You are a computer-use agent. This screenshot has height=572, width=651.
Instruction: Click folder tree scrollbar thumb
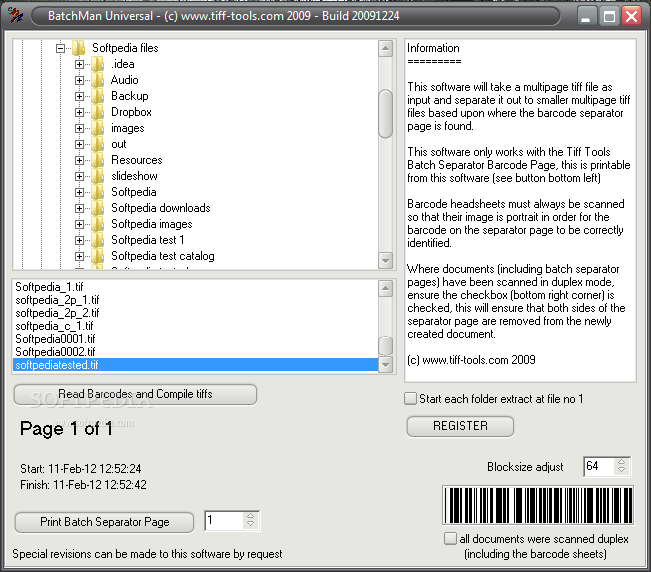[x=386, y=114]
